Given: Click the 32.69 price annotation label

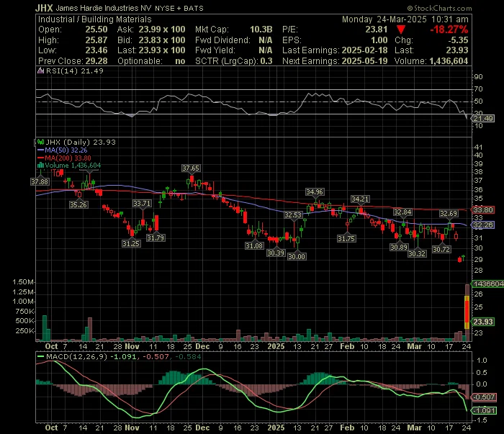Looking at the screenshot, I should (x=449, y=214).
